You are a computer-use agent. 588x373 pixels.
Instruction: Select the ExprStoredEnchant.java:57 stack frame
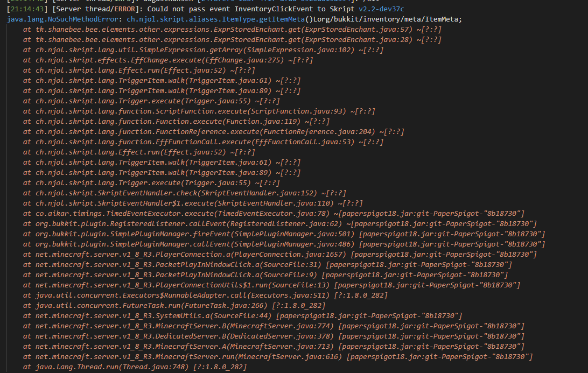(232, 29)
